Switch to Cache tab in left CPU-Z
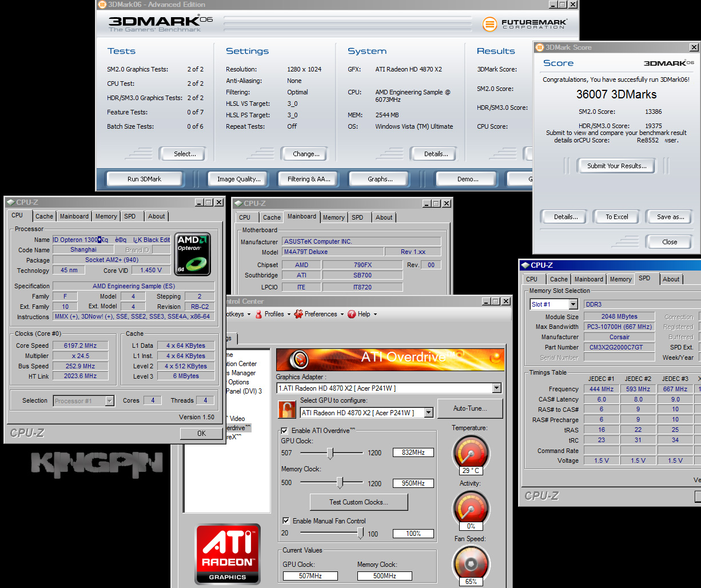 (44, 216)
